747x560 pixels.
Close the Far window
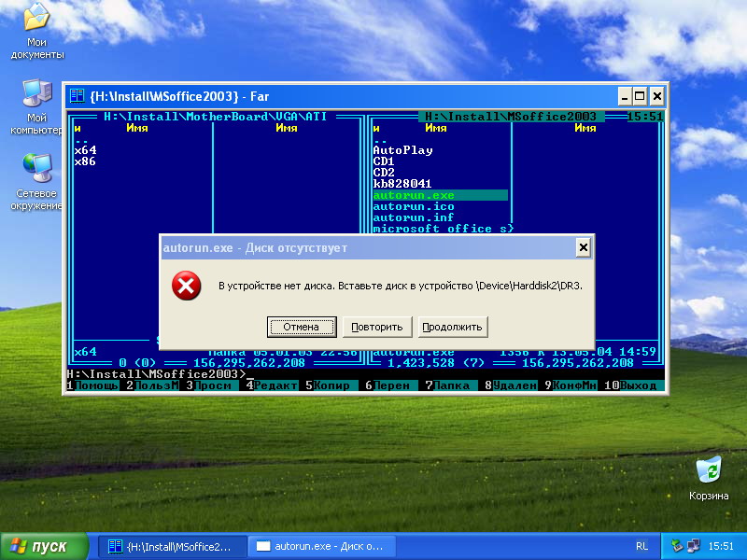pyautogui.click(x=657, y=97)
